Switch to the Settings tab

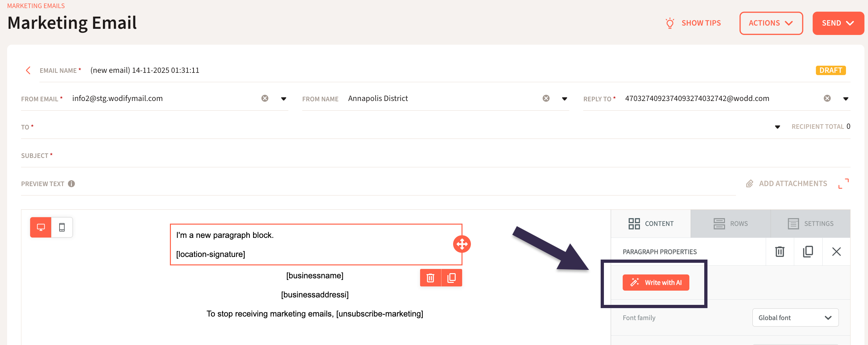[810, 224]
